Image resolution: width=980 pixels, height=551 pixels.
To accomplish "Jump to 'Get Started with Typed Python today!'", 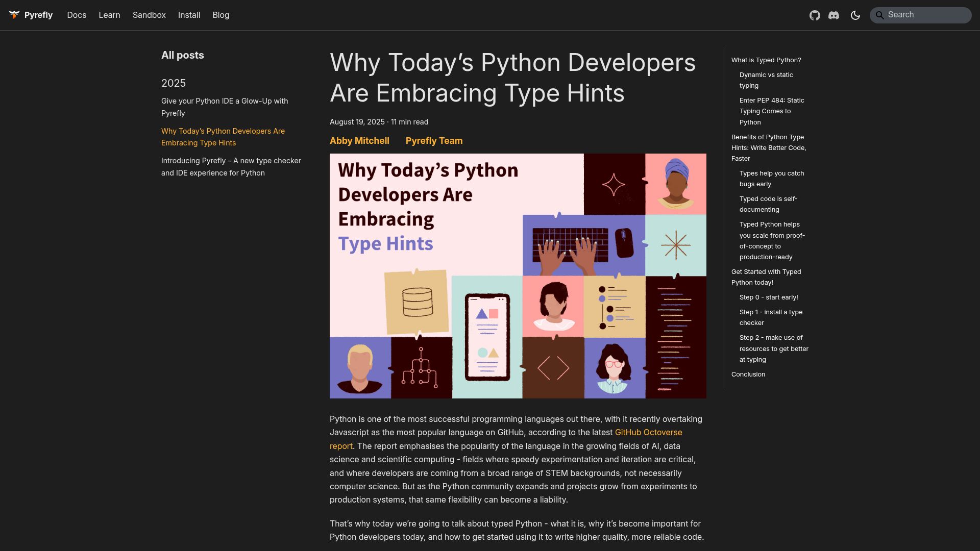I will coord(766,277).
